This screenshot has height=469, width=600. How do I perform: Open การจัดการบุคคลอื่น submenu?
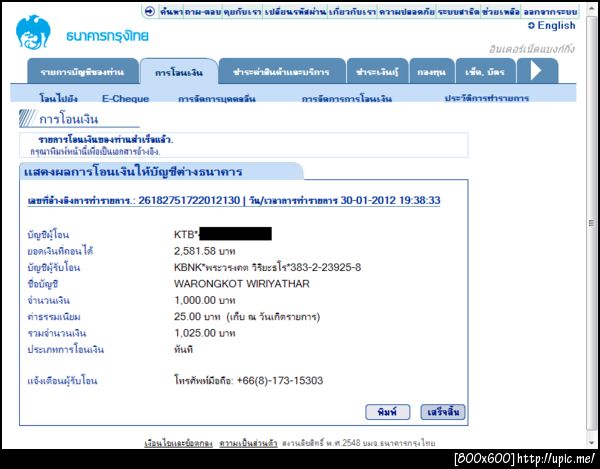tap(217, 99)
